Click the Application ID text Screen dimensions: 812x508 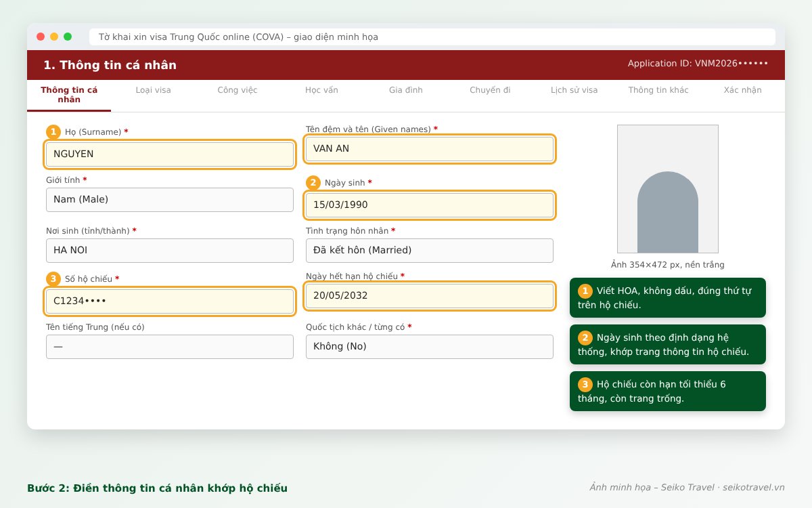click(698, 63)
